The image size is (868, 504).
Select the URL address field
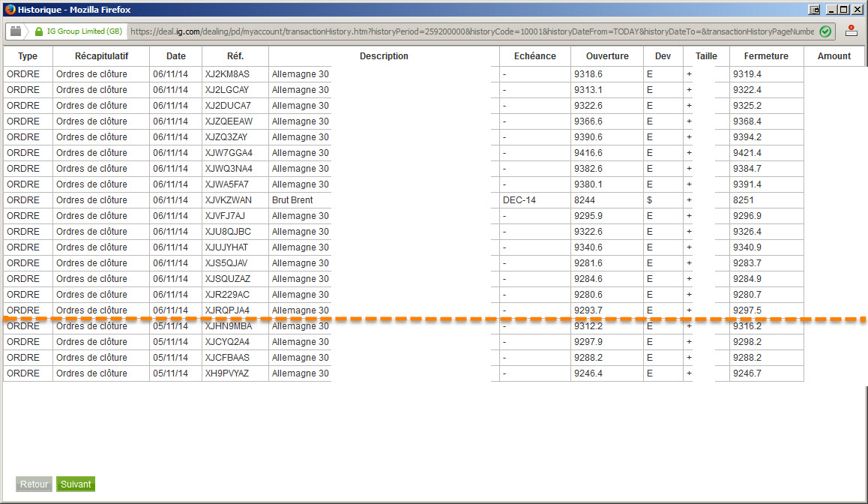click(x=472, y=31)
